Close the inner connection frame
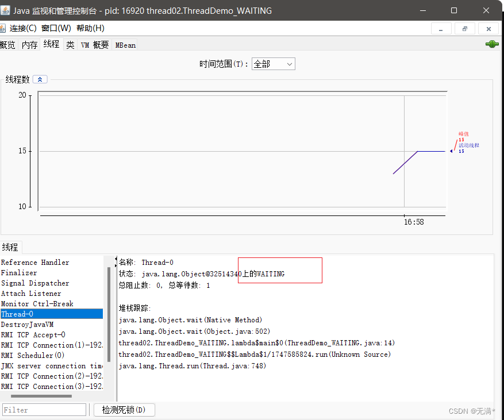The image size is (504, 420). point(488,29)
